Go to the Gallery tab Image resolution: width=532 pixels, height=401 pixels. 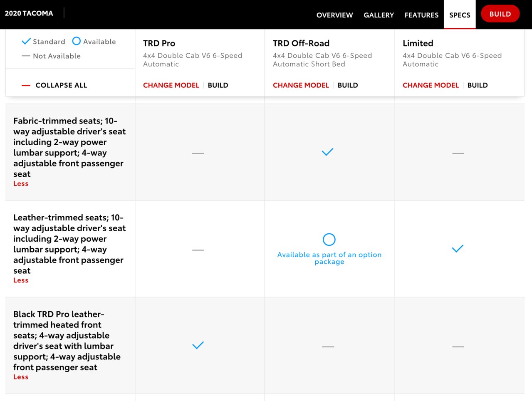click(x=379, y=15)
